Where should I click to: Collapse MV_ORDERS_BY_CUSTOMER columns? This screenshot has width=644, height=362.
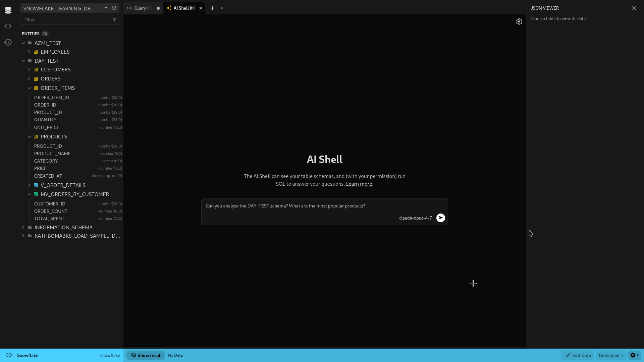coord(29,194)
